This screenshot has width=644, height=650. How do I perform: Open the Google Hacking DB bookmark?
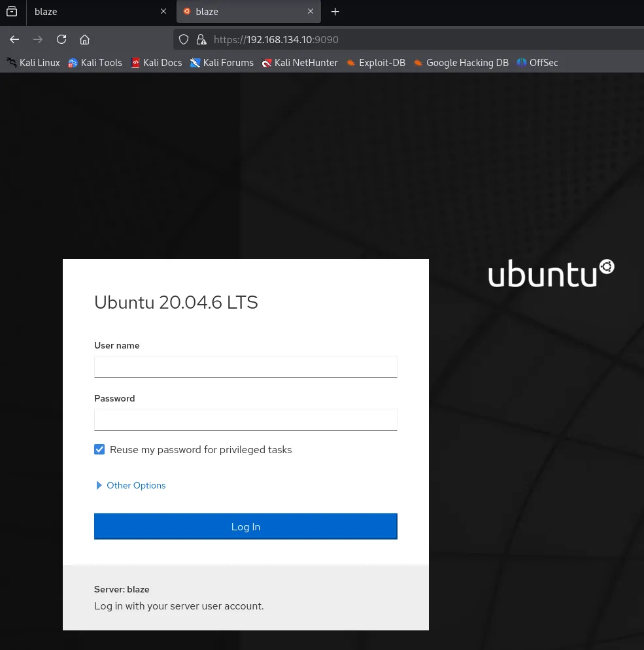coord(461,63)
